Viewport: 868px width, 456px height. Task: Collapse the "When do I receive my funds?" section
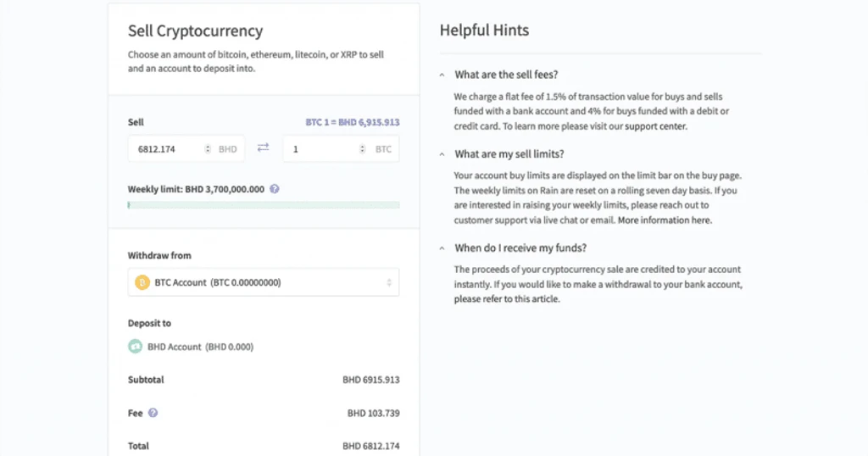[442, 248]
